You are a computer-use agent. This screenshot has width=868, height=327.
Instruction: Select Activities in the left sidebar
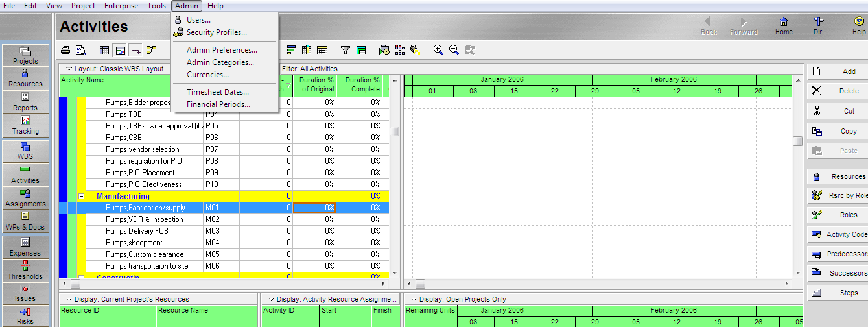[26, 175]
